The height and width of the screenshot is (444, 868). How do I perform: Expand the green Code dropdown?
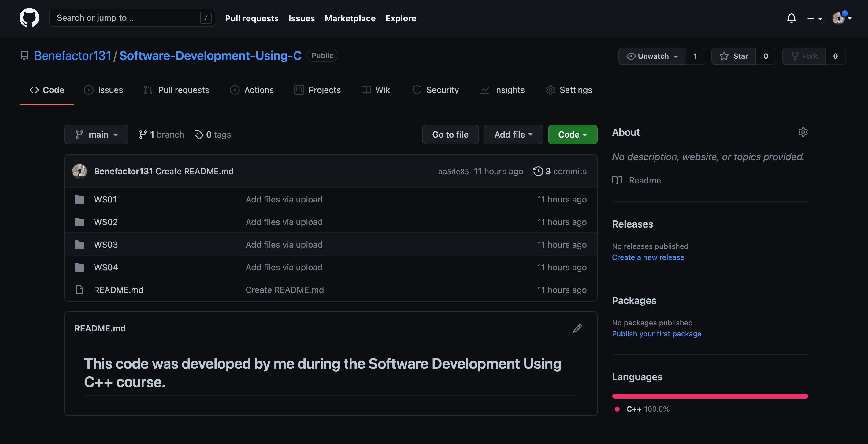[x=573, y=135]
